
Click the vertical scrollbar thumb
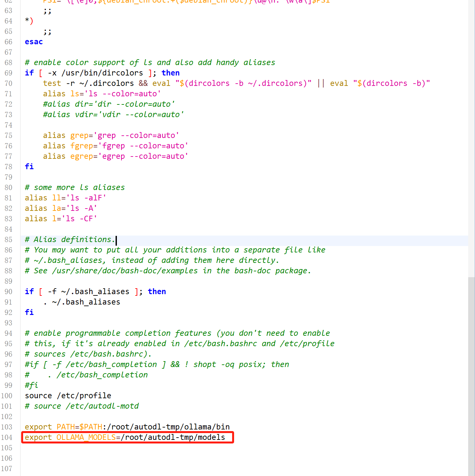coord(471,376)
